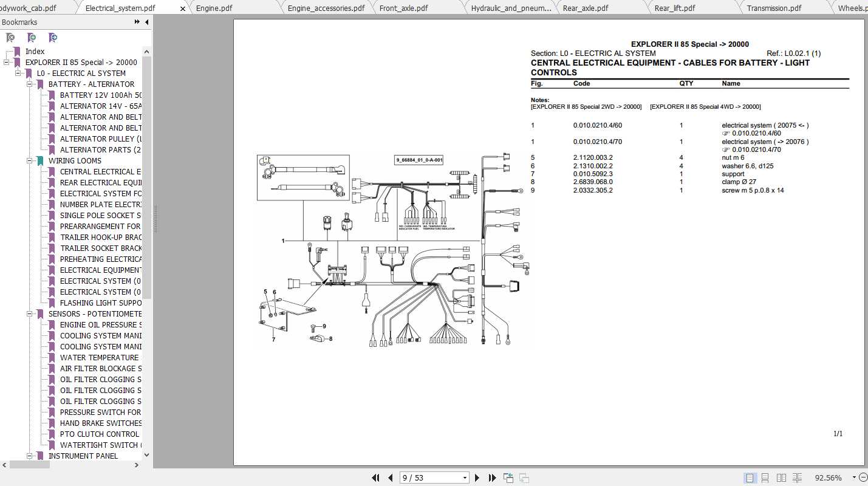This screenshot has width=868, height=486.
Task: Toggle two-page side-by-side view
Action: (781, 477)
